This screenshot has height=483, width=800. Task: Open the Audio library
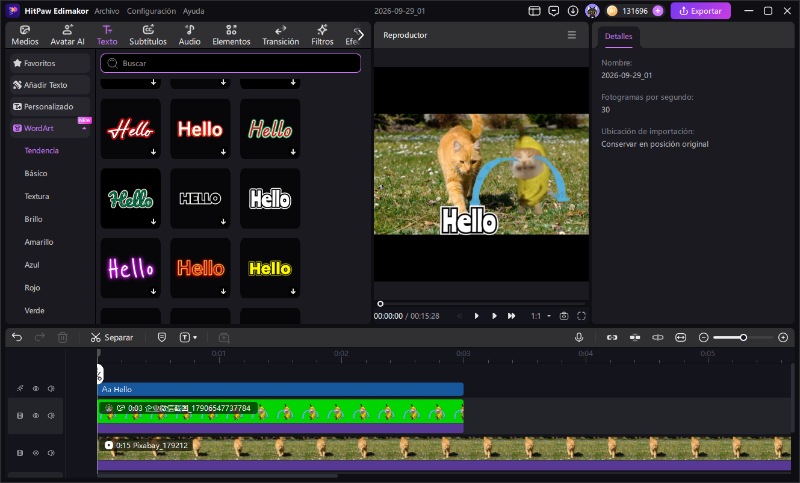point(189,35)
